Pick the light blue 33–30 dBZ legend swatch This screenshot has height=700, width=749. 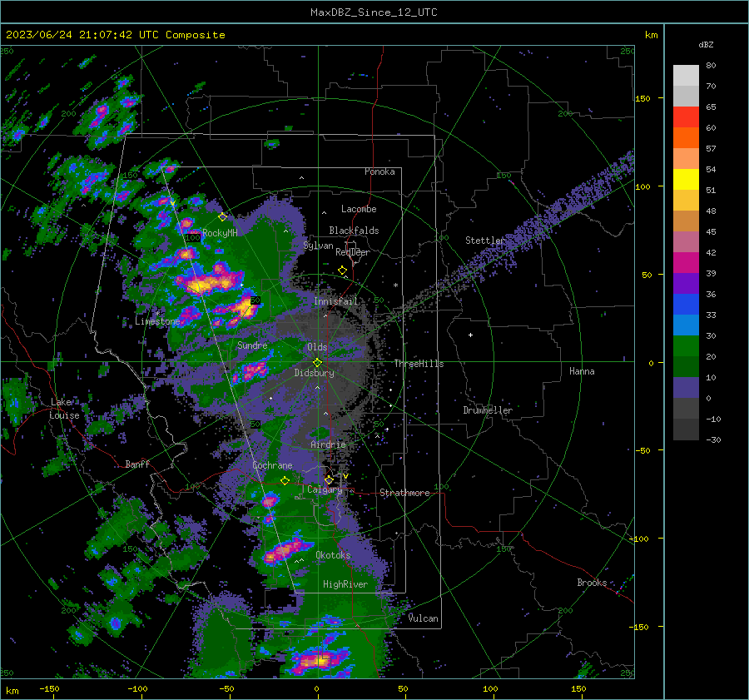point(686,325)
